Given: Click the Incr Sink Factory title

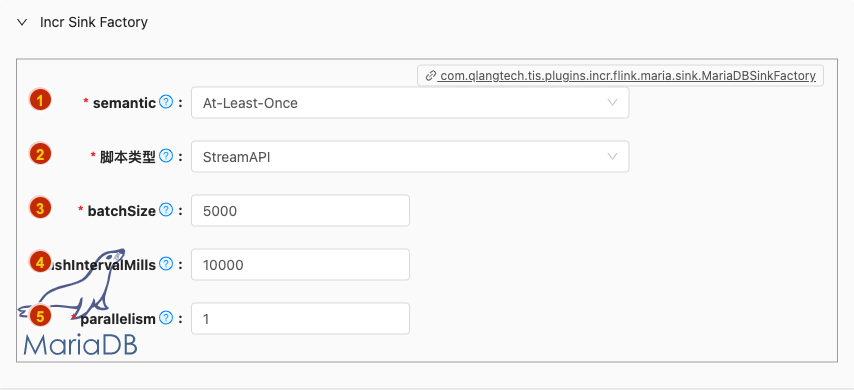Looking at the screenshot, I should (x=94, y=22).
